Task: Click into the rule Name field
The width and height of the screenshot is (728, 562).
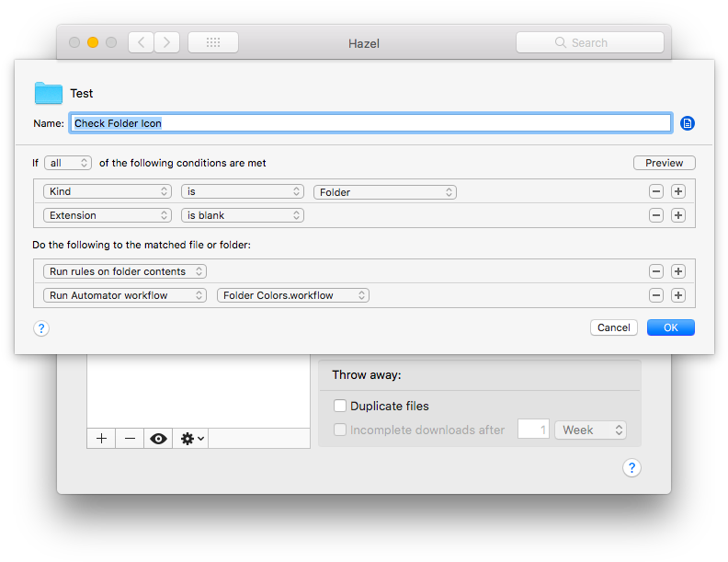Action: tap(370, 123)
